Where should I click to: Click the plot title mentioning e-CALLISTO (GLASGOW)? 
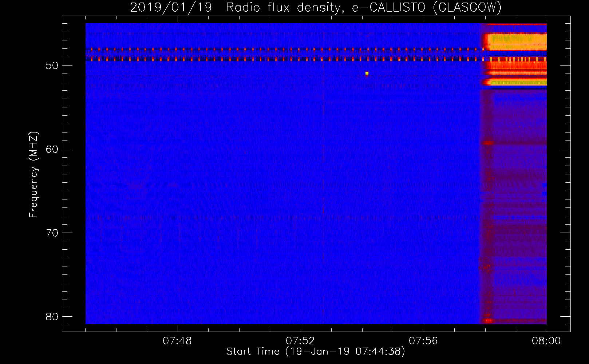[x=316, y=8]
